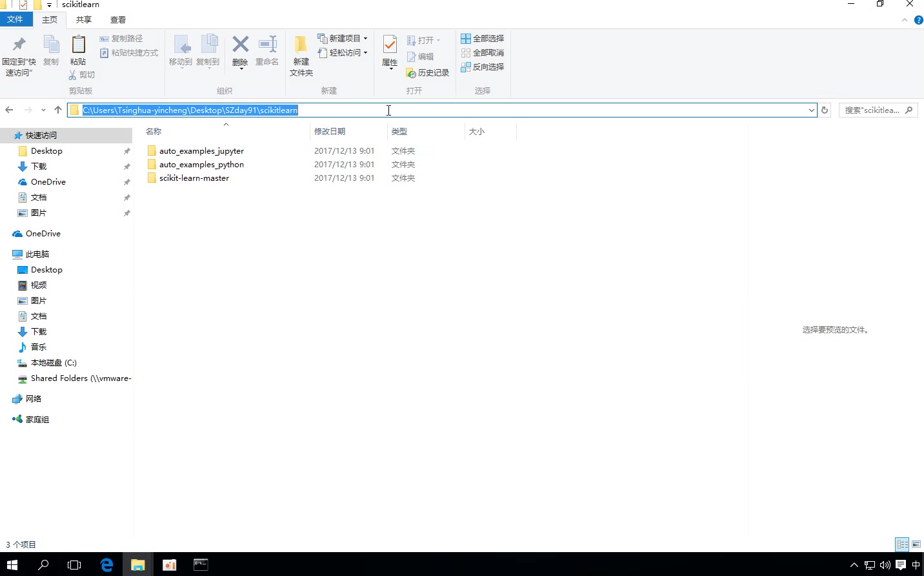Click the 编辑 (edit) command
This screenshot has width=924, height=576.
click(x=420, y=57)
